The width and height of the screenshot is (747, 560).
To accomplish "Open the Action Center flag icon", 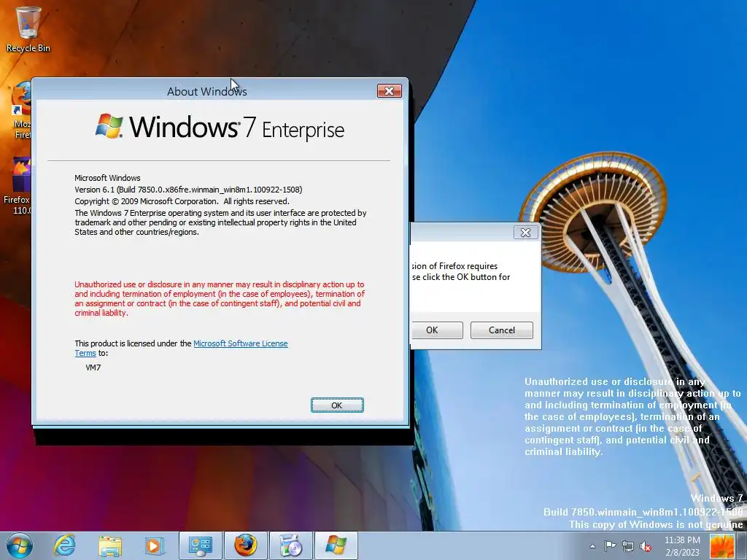I will point(610,546).
